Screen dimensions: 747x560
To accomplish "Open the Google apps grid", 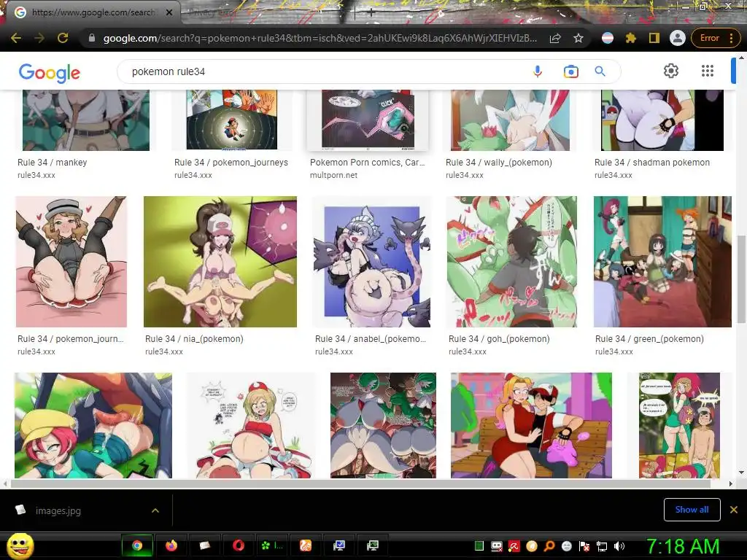I will (x=708, y=71).
